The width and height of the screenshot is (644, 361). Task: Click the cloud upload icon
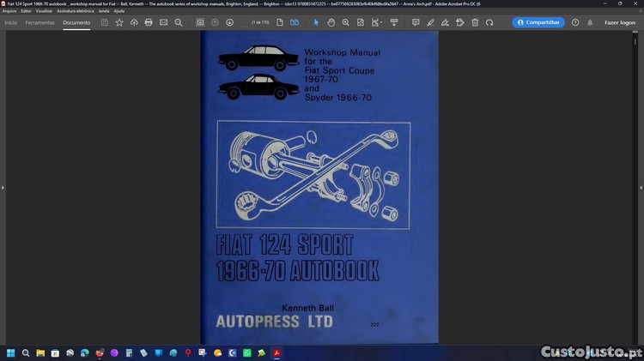pos(134,22)
